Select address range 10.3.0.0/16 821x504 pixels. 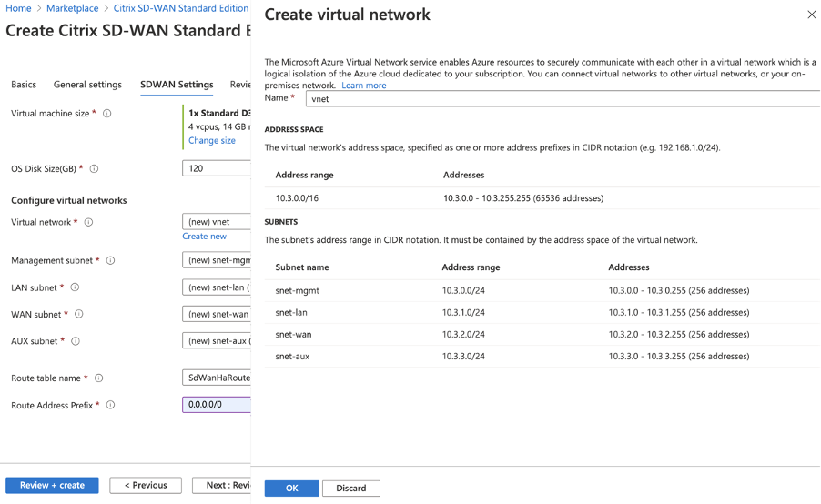click(297, 198)
